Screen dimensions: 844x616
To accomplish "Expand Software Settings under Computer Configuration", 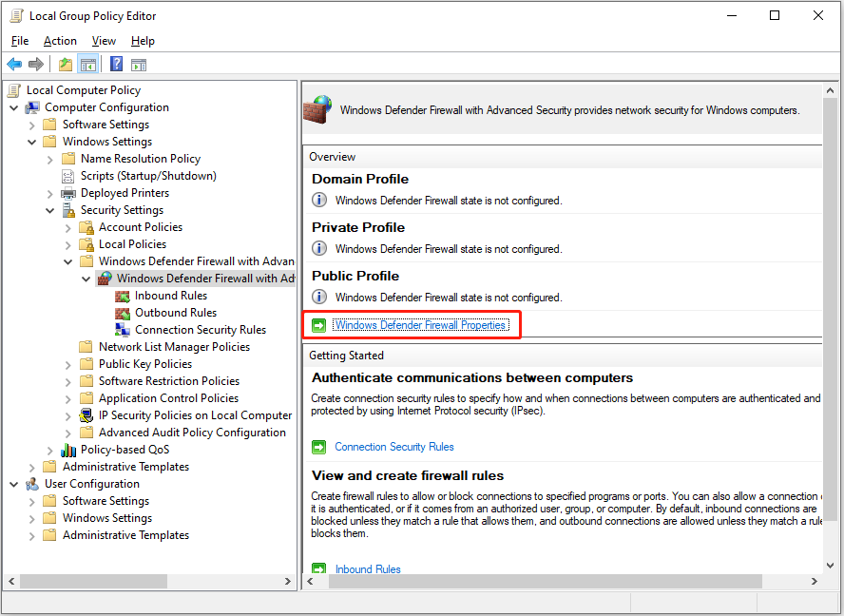I will point(31,125).
